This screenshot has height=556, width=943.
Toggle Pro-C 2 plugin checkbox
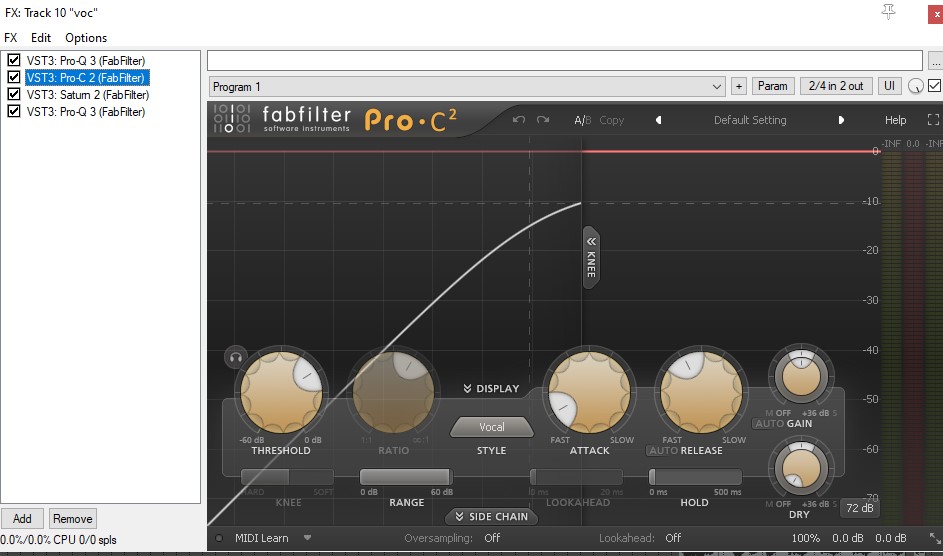14,77
